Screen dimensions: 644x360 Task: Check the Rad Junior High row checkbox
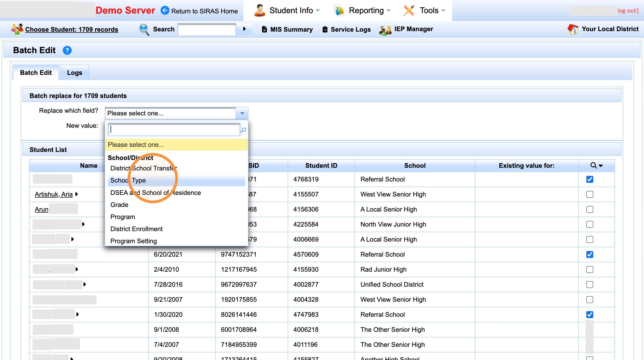[590, 270]
